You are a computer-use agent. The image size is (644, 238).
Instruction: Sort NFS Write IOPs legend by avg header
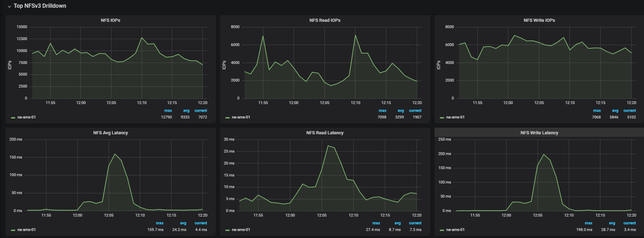615,111
